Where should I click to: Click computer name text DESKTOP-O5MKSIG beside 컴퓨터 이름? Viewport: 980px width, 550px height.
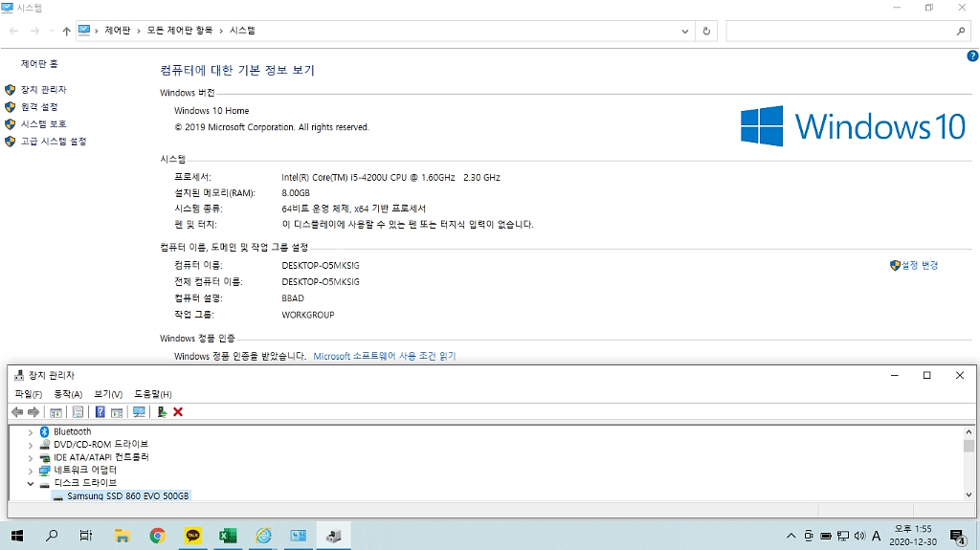(321, 266)
